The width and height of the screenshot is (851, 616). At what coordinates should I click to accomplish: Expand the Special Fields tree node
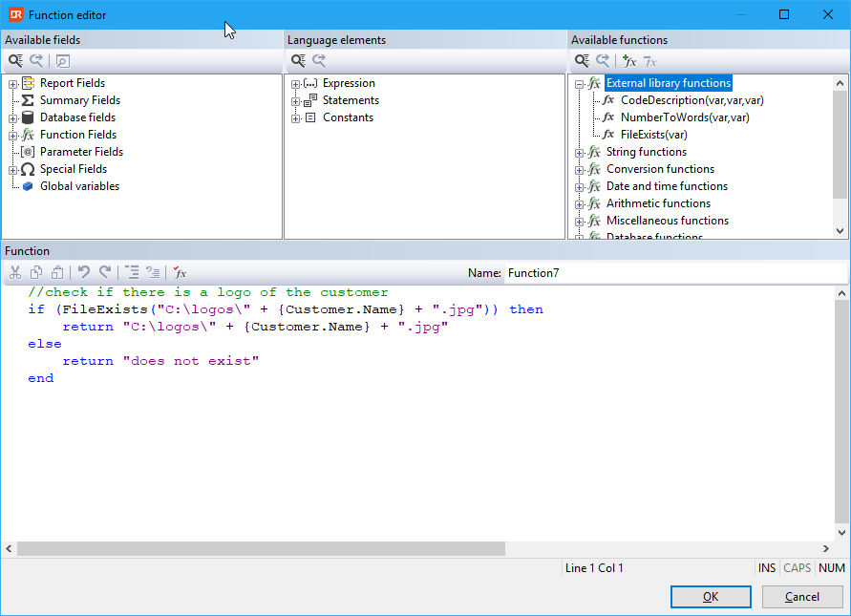point(13,170)
